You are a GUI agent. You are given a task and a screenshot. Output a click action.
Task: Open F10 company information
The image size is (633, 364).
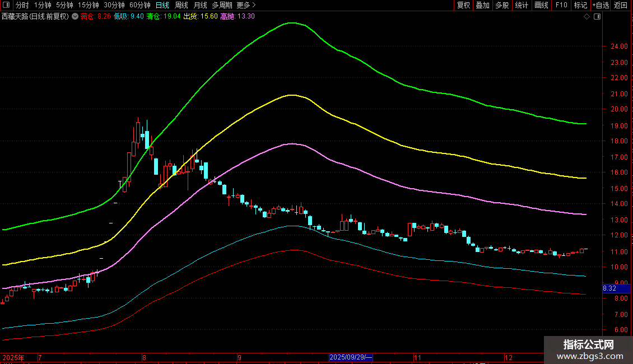coord(561,5)
